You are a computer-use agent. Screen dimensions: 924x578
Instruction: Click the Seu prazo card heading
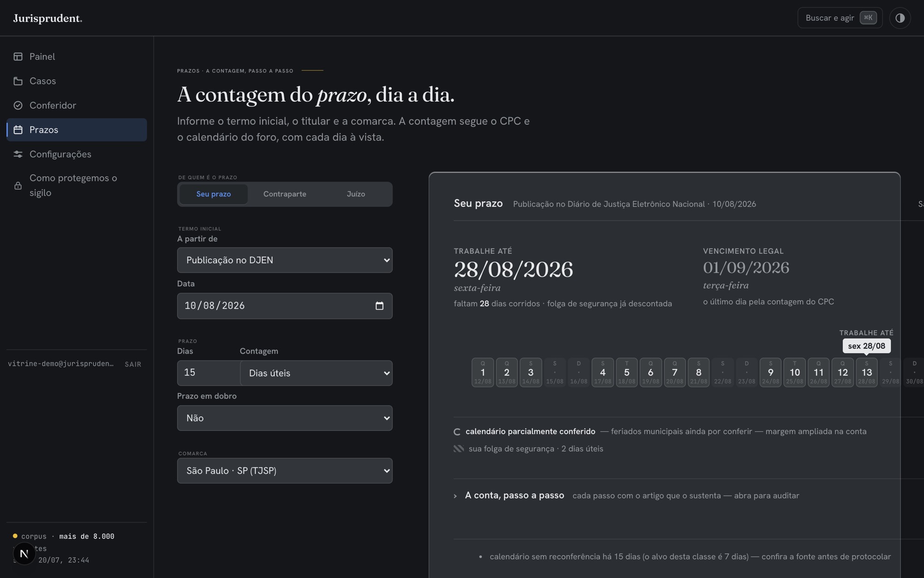pos(478,203)
